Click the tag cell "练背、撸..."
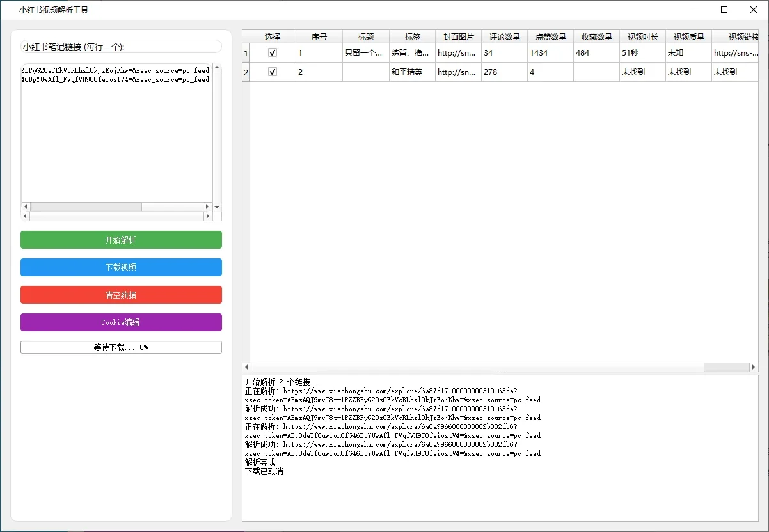 pos(412,53)
